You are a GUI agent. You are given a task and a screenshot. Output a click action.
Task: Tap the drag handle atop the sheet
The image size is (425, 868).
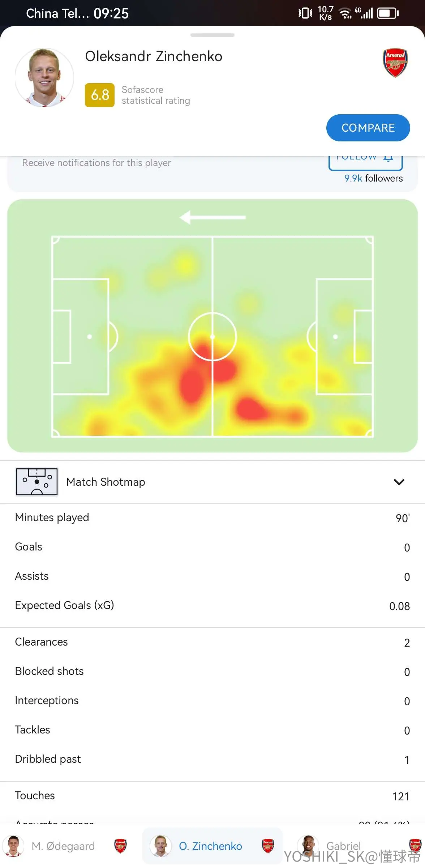(212, 35)
